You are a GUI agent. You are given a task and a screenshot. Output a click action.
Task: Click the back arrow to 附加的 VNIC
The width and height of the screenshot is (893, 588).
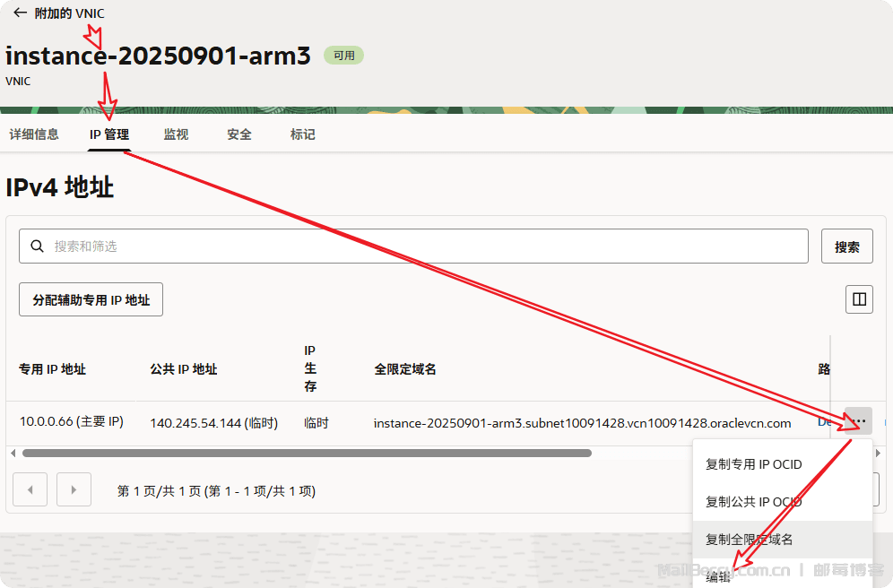point(20,13)
